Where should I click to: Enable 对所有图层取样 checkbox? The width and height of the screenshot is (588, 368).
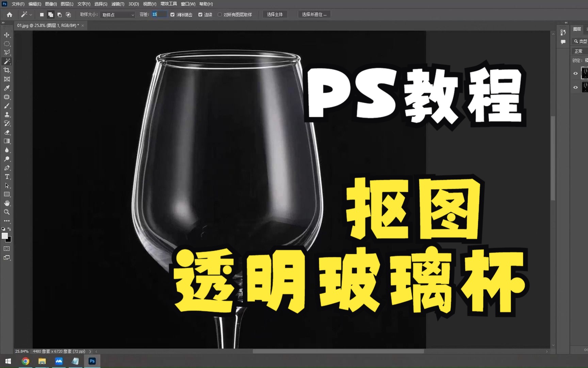pyautogui.click(x=220, y=15)
